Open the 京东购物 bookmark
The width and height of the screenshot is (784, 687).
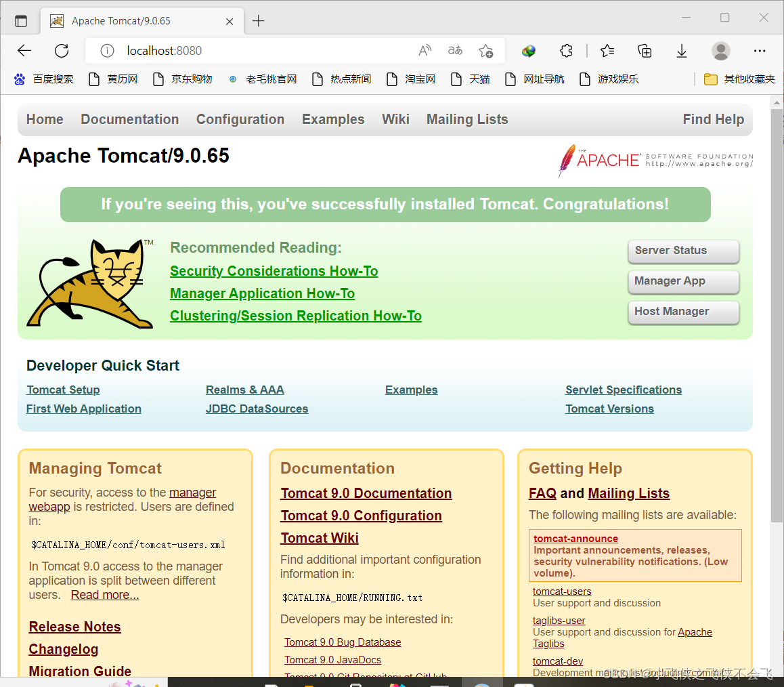pos(183,79)
